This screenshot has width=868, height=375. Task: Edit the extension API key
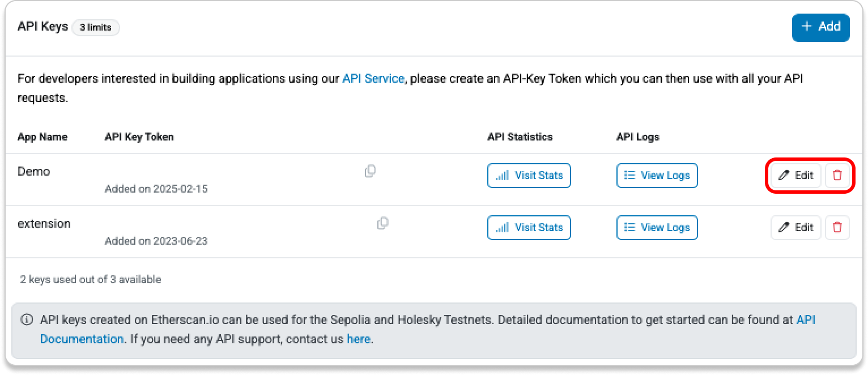(x=796, y=228)
